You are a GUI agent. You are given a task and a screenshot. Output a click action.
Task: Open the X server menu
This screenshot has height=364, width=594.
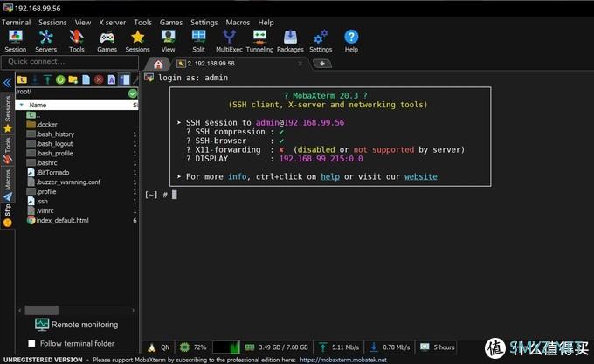click(112, 23)
